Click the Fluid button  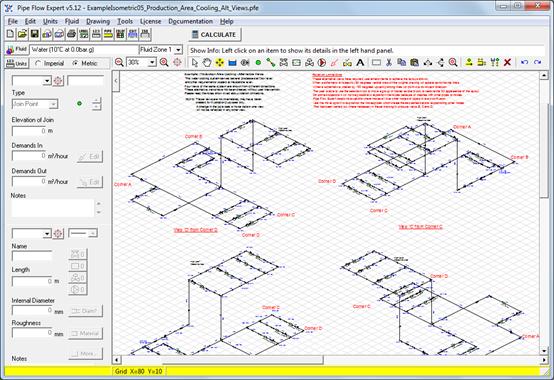point(17,49)
